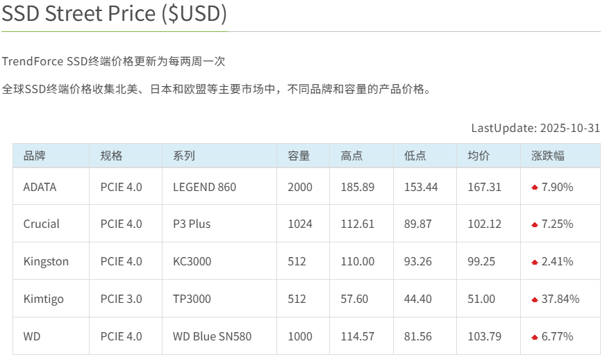
Task: Click the SSD Street Price ($USD) heading
Action: (x=115, y=15)
